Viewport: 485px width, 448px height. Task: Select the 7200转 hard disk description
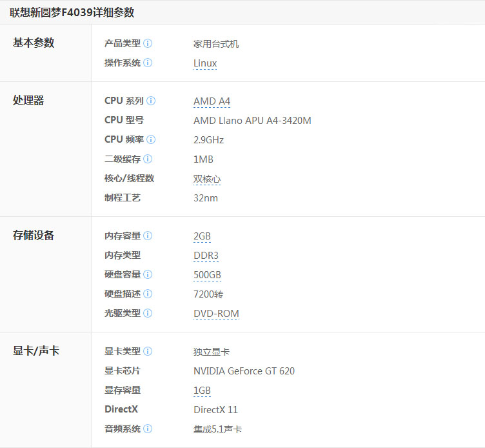coord(208,294)
